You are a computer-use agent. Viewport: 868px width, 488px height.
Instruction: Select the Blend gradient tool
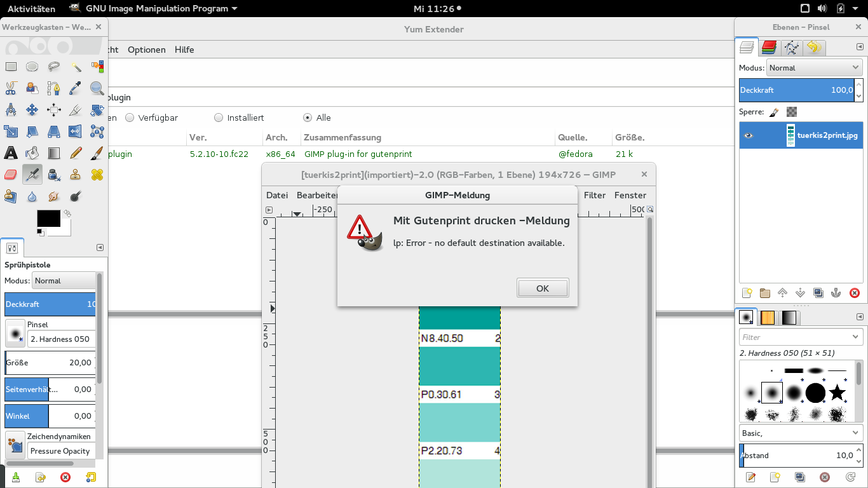[54, 153]
